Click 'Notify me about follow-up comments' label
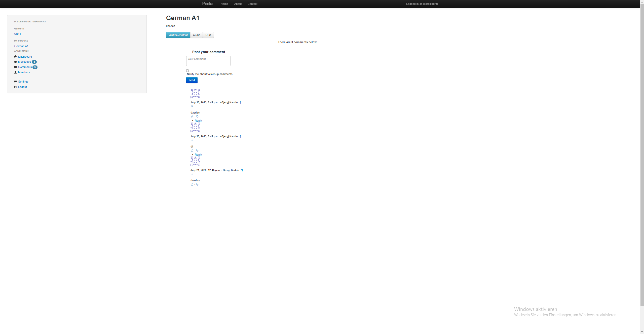The height and width of the screenshot is (334, 644). 210,74
